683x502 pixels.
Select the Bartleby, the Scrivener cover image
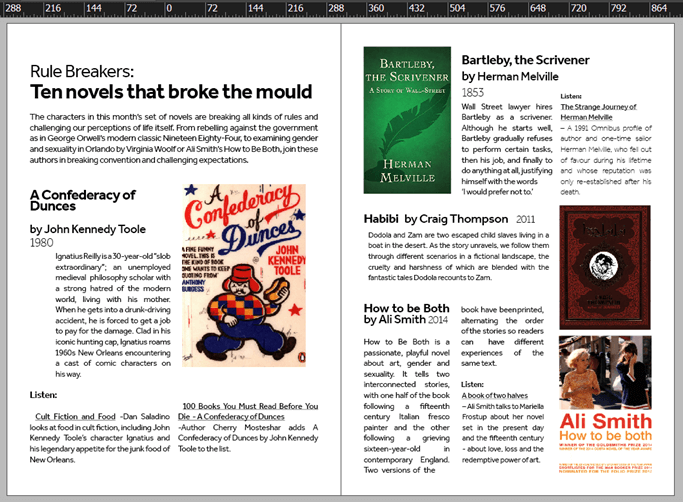(407, 120)
